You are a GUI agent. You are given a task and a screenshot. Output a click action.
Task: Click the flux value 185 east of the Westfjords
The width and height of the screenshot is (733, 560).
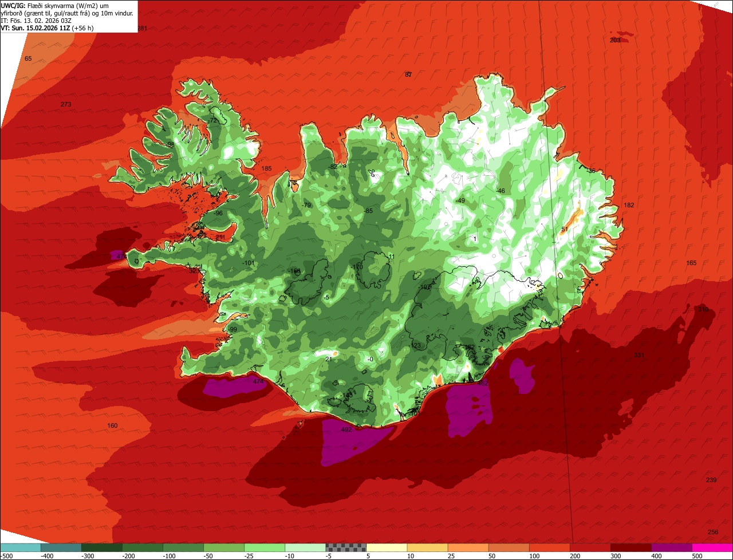pyautogui.click(x=266, y=168)
